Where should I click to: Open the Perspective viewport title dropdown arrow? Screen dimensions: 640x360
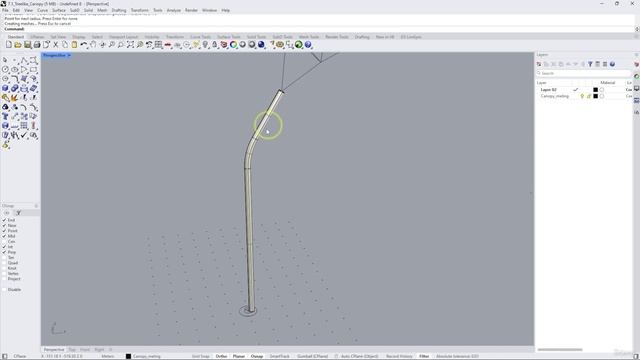tap(69, 55)
